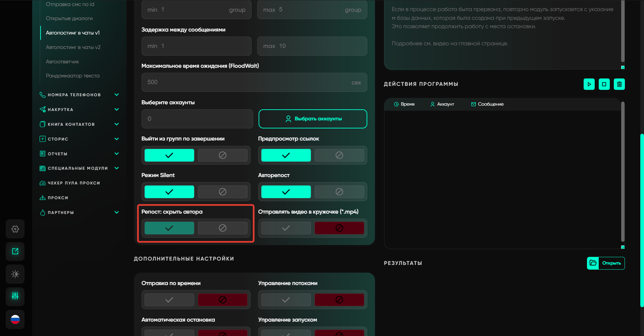Click the play icon in program actions
Image resolution: width=644 pixels, height=336 pixels.
(589, 84)
